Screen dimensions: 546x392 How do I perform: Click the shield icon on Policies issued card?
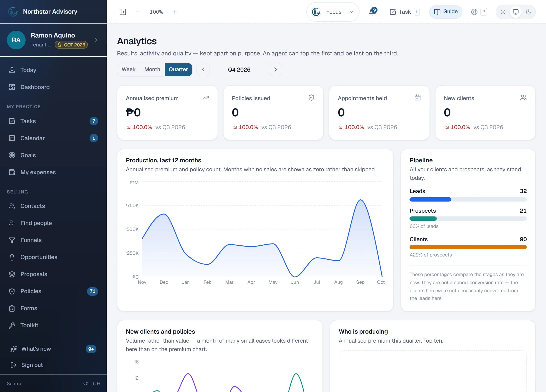(x=311, y=98)
